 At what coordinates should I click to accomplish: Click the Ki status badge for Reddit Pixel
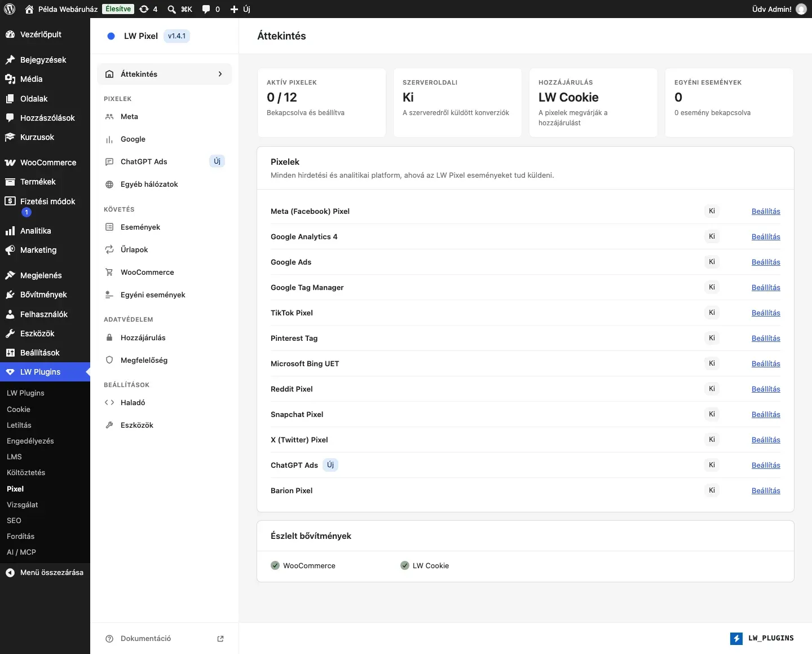(x=712, y=389)
